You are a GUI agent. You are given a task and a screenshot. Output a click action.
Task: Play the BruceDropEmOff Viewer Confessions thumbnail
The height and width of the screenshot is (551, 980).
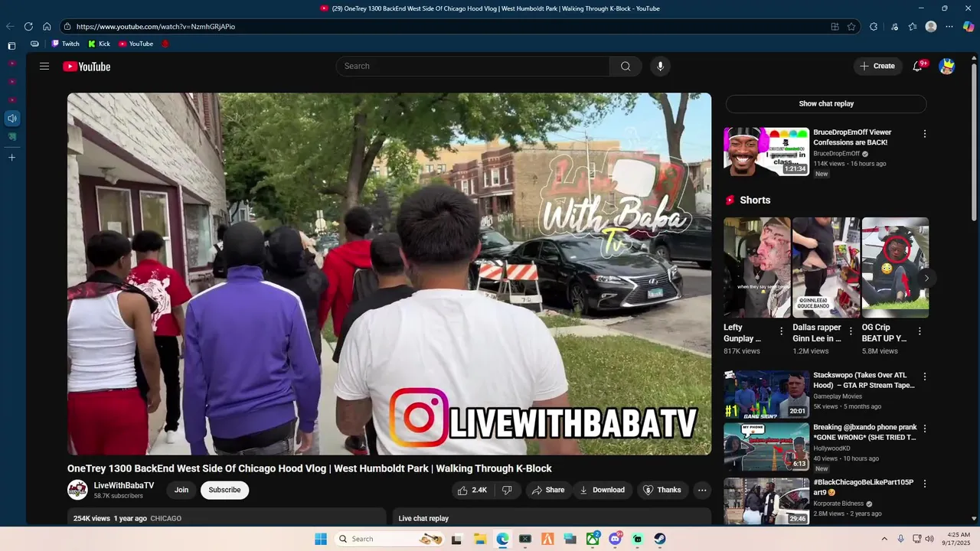766,152
